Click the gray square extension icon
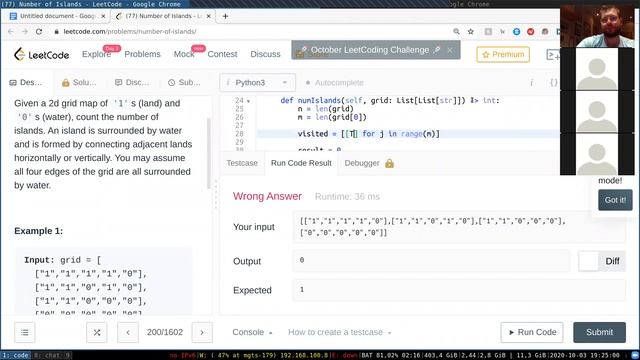The height and width of the screenshot is (360, 640). point(488,31)
